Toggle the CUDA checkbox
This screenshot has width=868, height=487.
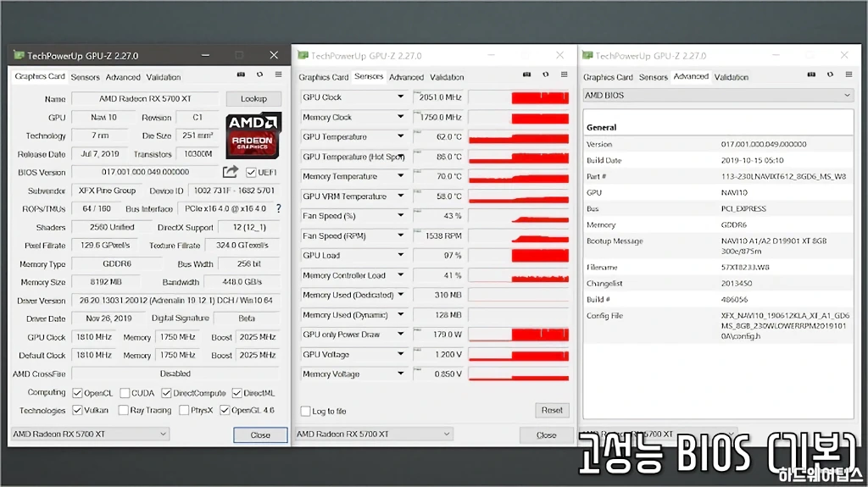click(x=125, y=393)
